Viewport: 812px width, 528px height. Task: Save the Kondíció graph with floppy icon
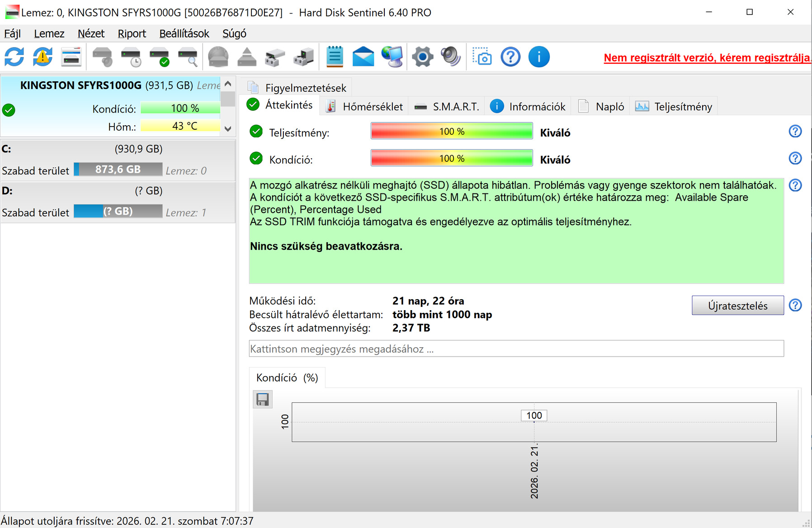click(x=263, y=399)
